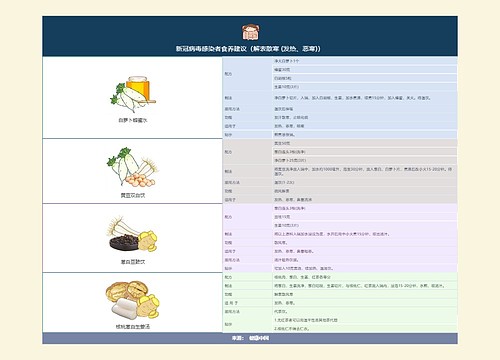500x360 pixels.
Task: Select the caption 白萝卜蜂蜜水
Action: (x=133, y=120)
